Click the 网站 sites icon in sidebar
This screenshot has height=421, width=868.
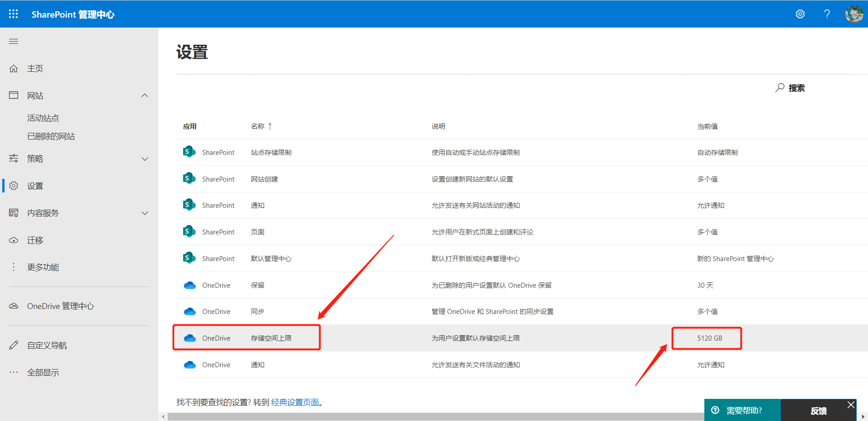[14, 95]
